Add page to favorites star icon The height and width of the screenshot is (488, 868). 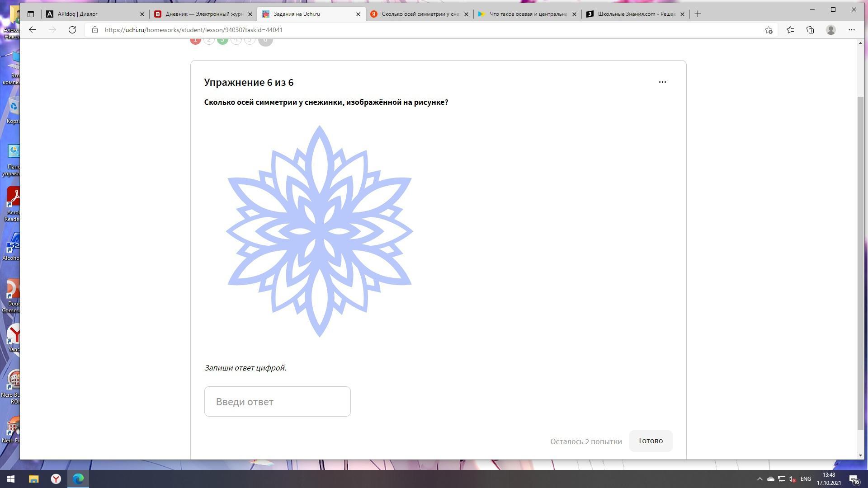coord(769,30)
